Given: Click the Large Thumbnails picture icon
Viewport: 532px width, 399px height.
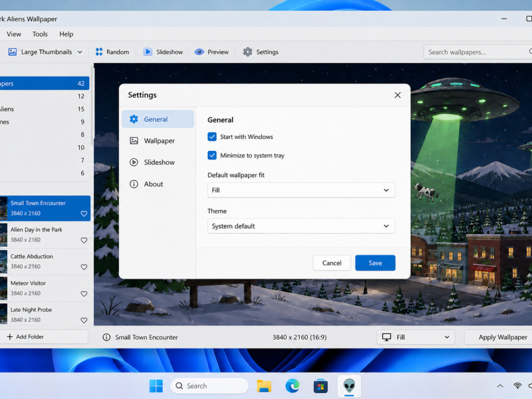Looking at the screenshot, I should 13,52.
